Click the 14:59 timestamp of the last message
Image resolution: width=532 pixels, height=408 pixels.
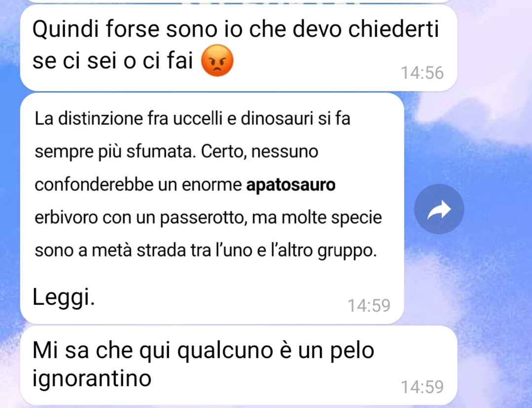[x=422, y=387]
